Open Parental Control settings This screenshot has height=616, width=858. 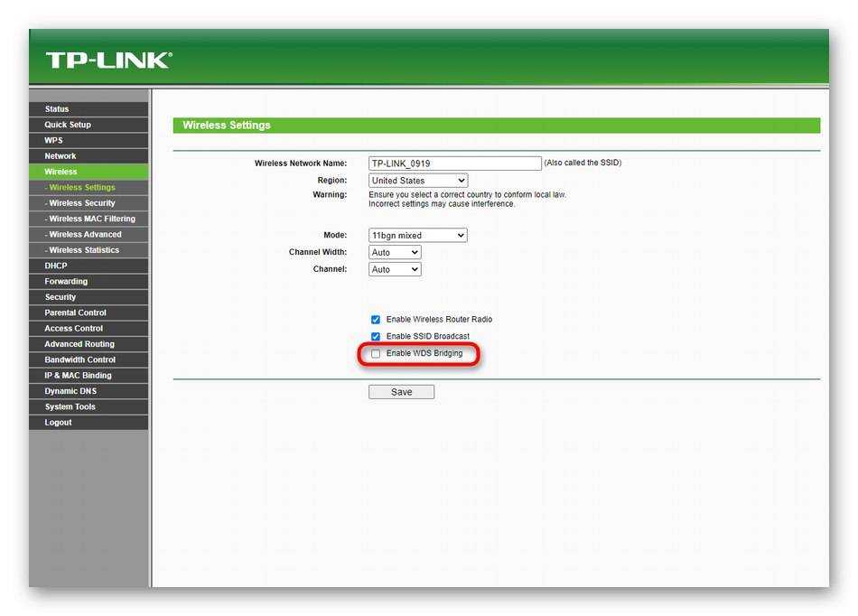point(89,313)
